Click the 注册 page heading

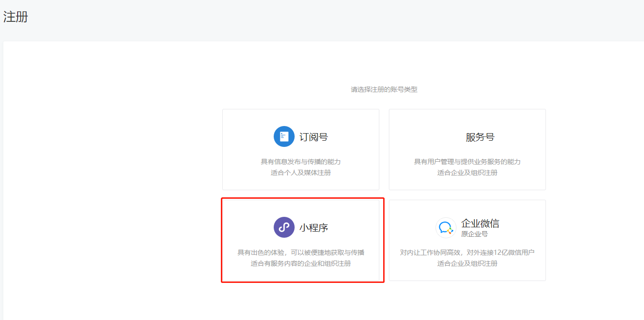pyautogui.click(x=16, y=17)
